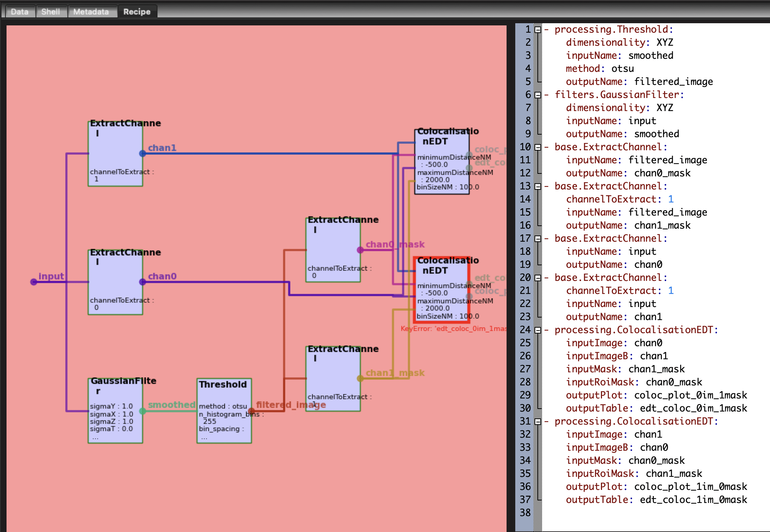The image size is (770, 532).
Task: Open the Shell tab
Action: click(51, 11)
